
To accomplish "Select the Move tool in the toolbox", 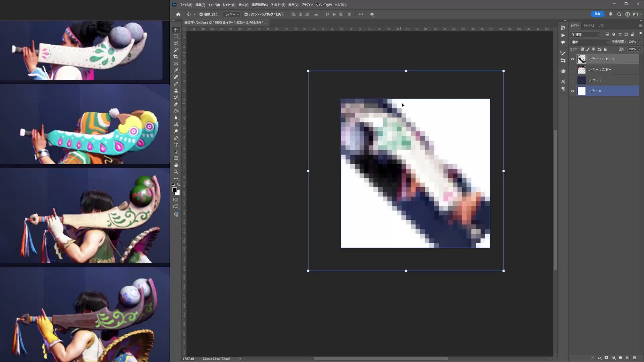I will coord(176,30).
